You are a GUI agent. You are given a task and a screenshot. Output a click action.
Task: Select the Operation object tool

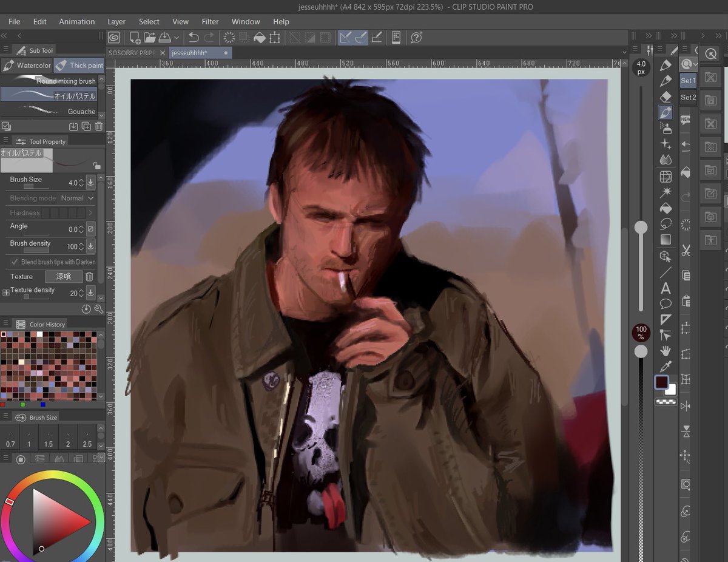pyautogui.click(x=666, y=256)
